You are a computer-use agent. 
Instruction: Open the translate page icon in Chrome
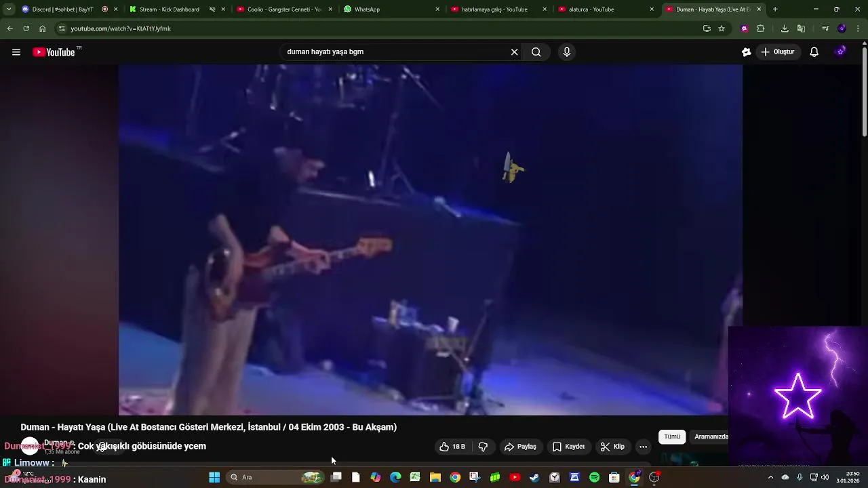(x=801, y=28)
